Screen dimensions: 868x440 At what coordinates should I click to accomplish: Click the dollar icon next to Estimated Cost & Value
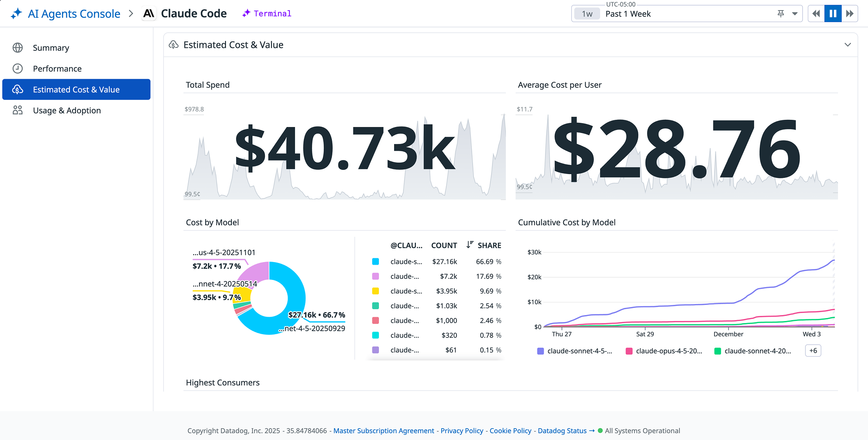click(17, 89)
